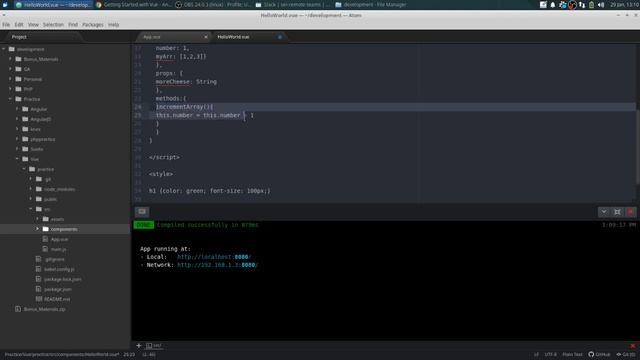Image resolution: width=640 pixels, height=360 pixels.
Task: Click the cursor position 25:23
Action: point(129,354)
